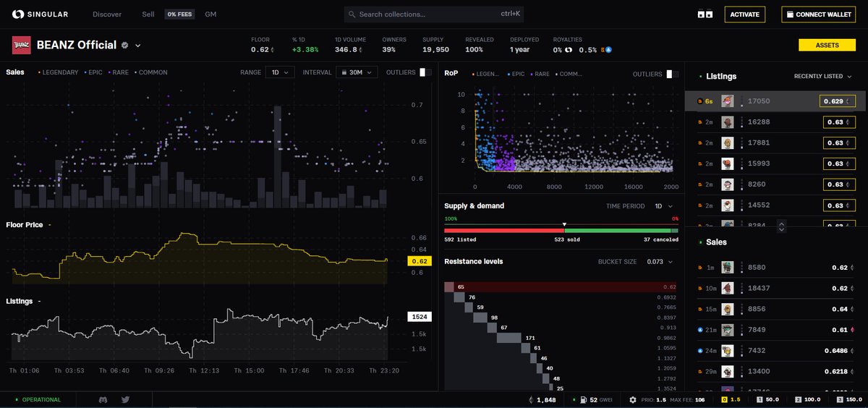Click the red listed portion of supply bar

coord(504,230)
